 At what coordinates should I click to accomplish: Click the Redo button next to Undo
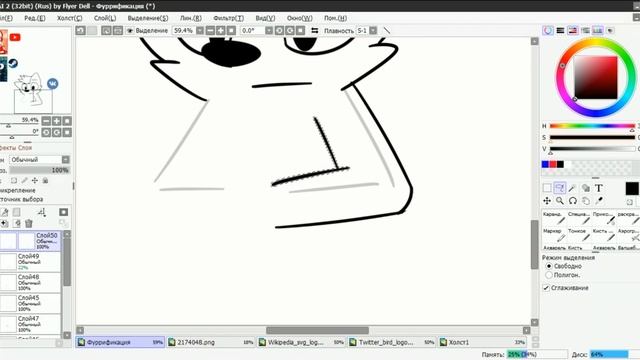tap(92, 31)
